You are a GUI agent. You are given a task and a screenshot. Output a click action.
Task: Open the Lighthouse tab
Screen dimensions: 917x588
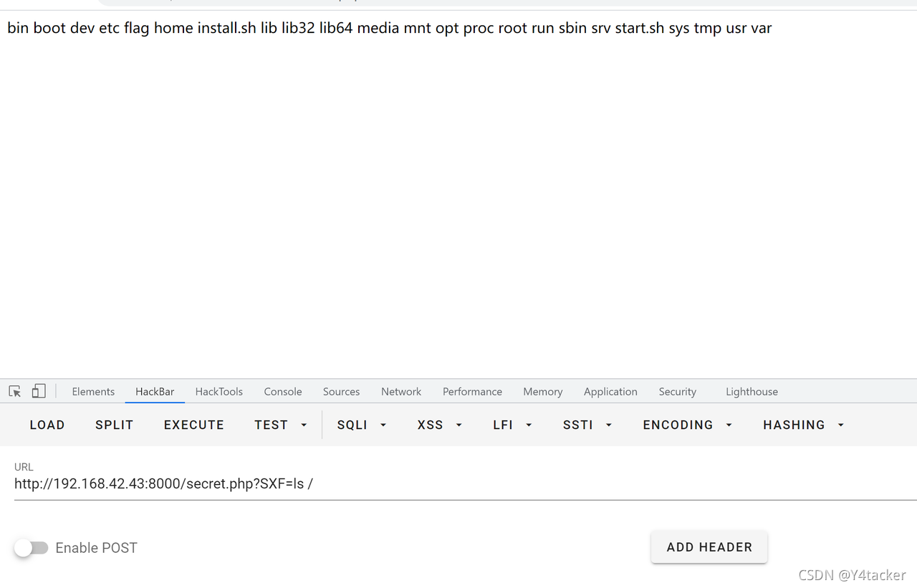coord(752,392)
